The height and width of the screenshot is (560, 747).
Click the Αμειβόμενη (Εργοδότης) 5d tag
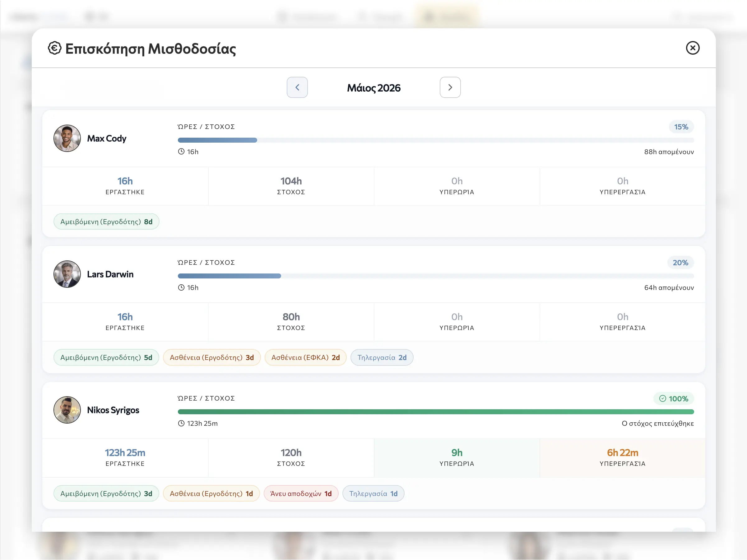pos(106,357)
